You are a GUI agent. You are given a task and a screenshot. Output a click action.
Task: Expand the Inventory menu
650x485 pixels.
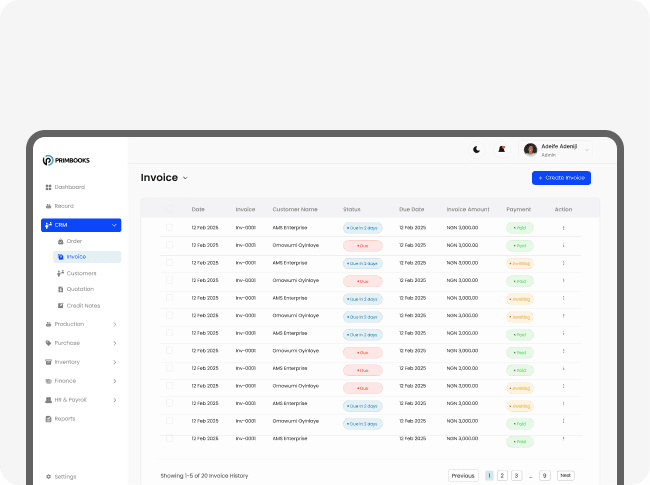click(115, 362)
